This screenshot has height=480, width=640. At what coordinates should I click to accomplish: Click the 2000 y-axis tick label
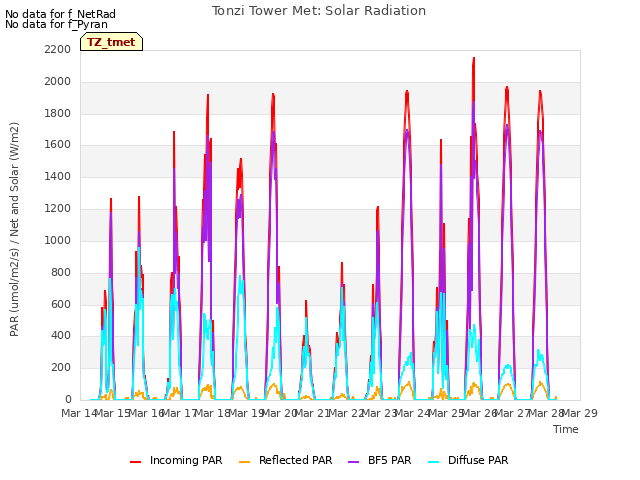(58, 81)
